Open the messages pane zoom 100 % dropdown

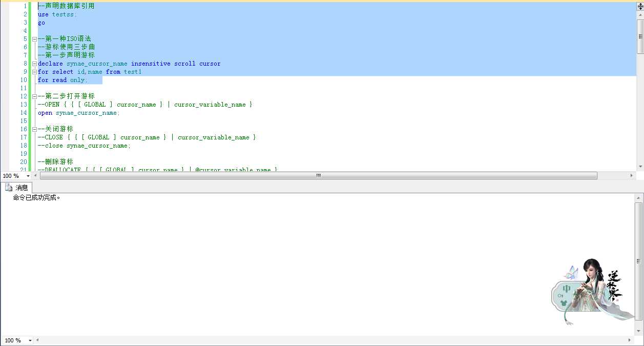30,340
